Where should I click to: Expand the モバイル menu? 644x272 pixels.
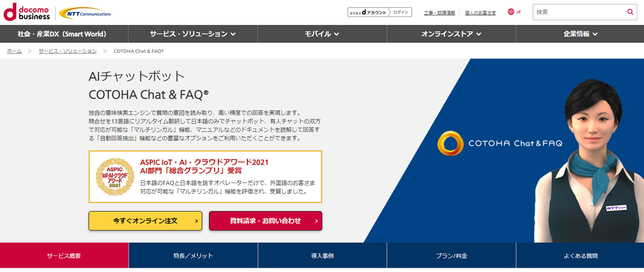322,34
